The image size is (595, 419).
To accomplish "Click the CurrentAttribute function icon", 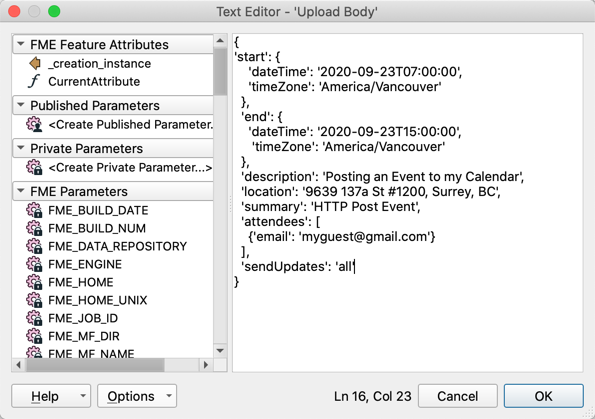I will [34, 81].
